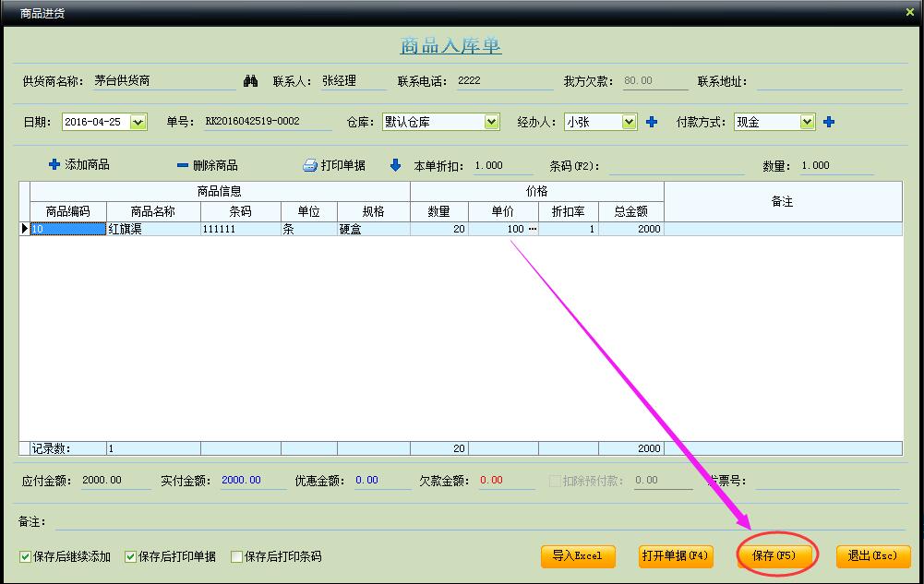This screenshot has height=584, width=924.
Task: Click the 供货商名称 input field
Action: click(164, 80)
